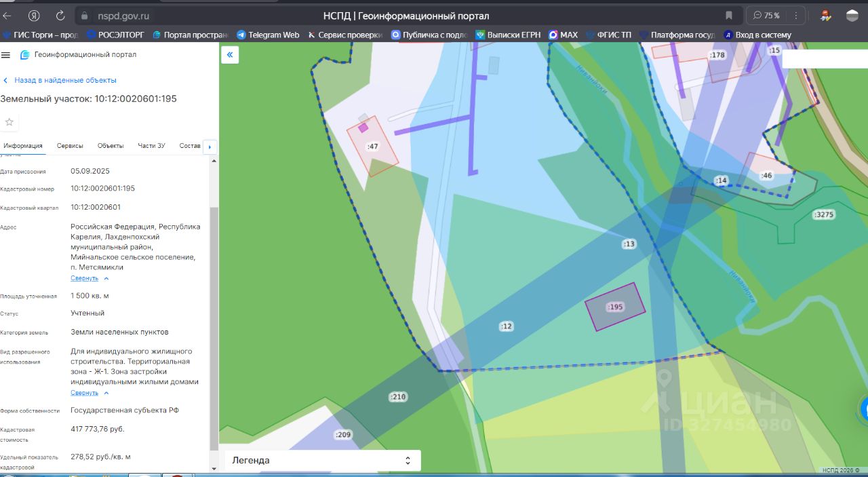Select parcel :47 on the map
Screen dimensions: 868x477
(372, 147)
